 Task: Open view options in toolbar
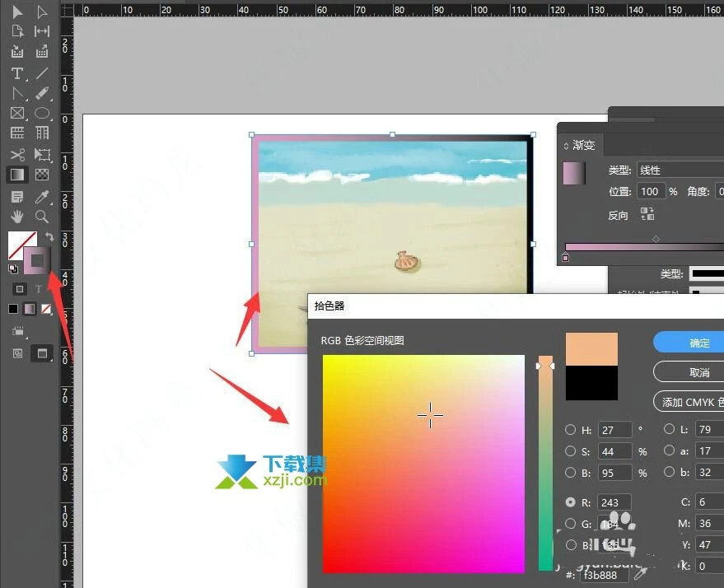[18, 331]
